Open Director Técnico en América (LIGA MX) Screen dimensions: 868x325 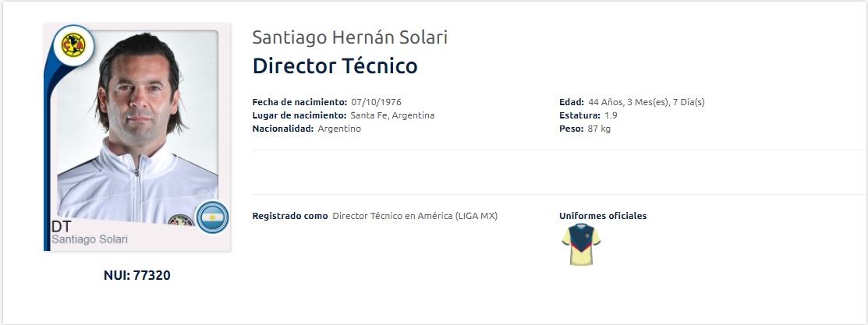click(415, 216)
